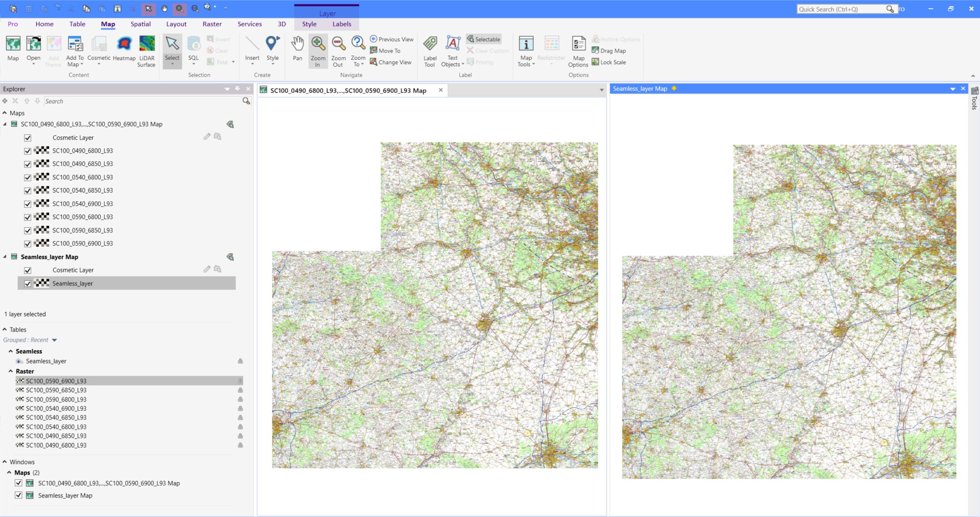Viewport: 980px width, 517px height.
Task: Choose the Zoom In tool in Navigate group
Action: 318,51
